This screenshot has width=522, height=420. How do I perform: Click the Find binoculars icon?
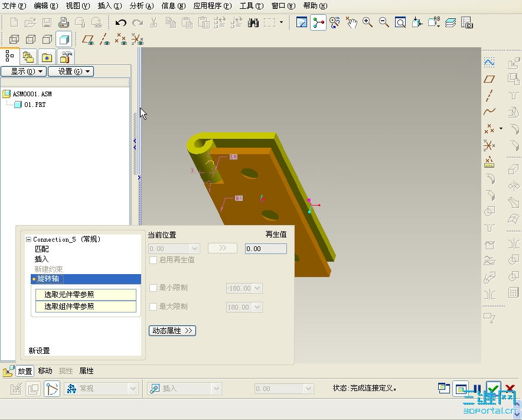pyautogui.click(x=253, y=22)
